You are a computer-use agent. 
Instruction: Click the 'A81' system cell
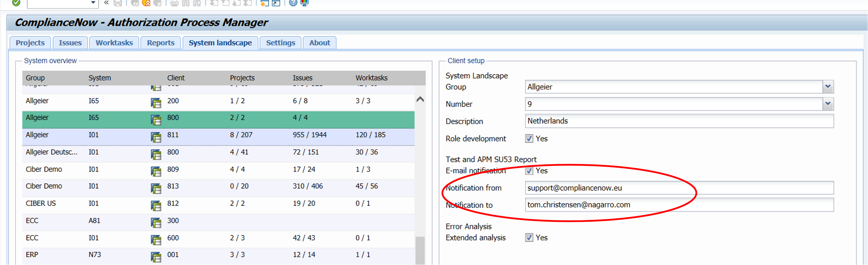94,220
